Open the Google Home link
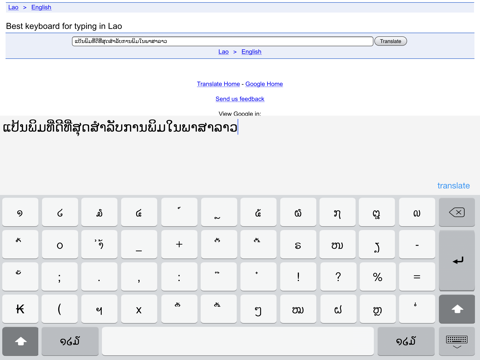This screenshot has width=480, height=360. (264, 84)
